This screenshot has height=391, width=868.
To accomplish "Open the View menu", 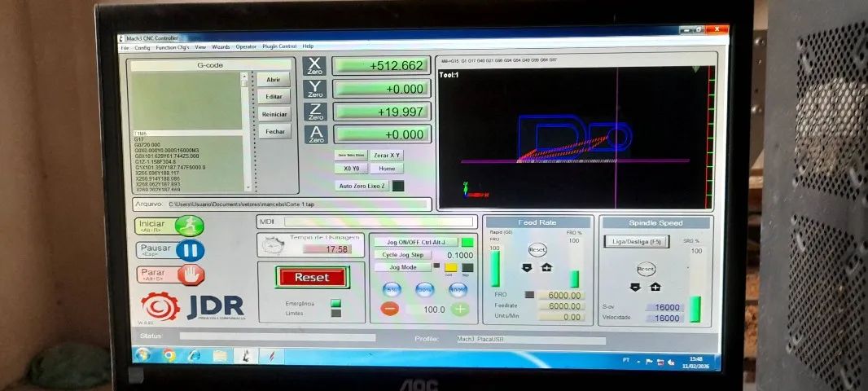I will 200,47.
